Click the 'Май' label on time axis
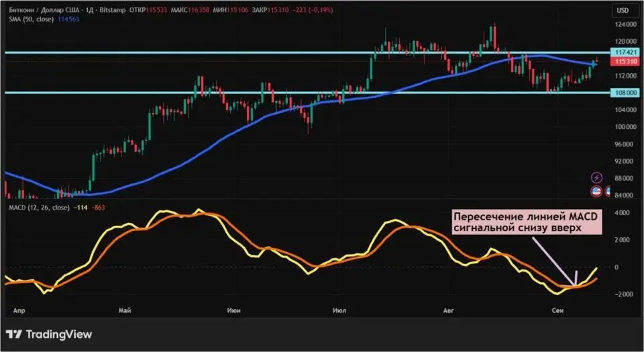Screen dimensions: 644x352 123,311
